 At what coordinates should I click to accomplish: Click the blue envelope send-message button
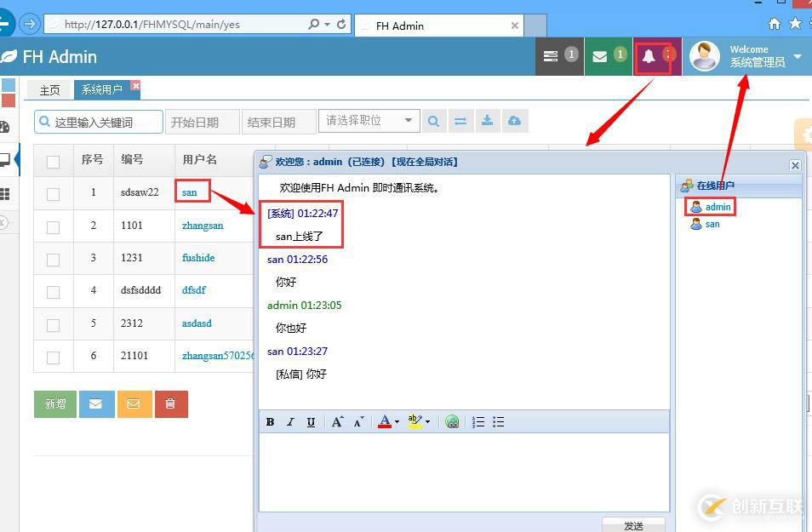point(96,403)
